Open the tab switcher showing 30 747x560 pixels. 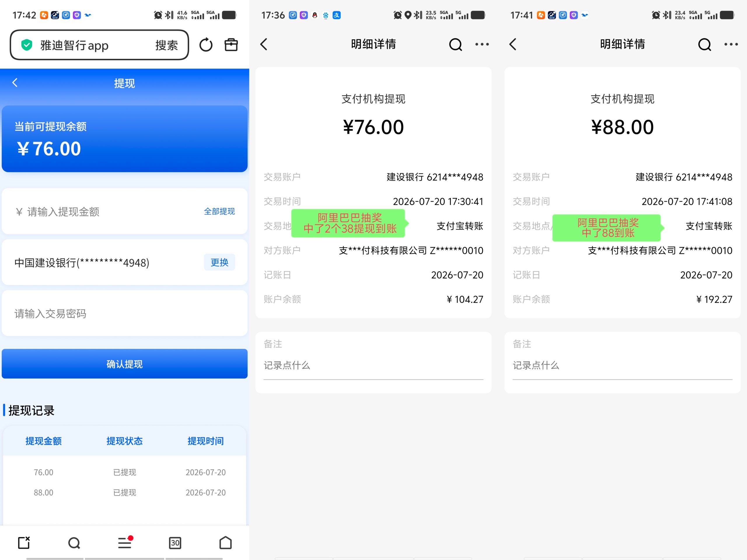(175, 543)
